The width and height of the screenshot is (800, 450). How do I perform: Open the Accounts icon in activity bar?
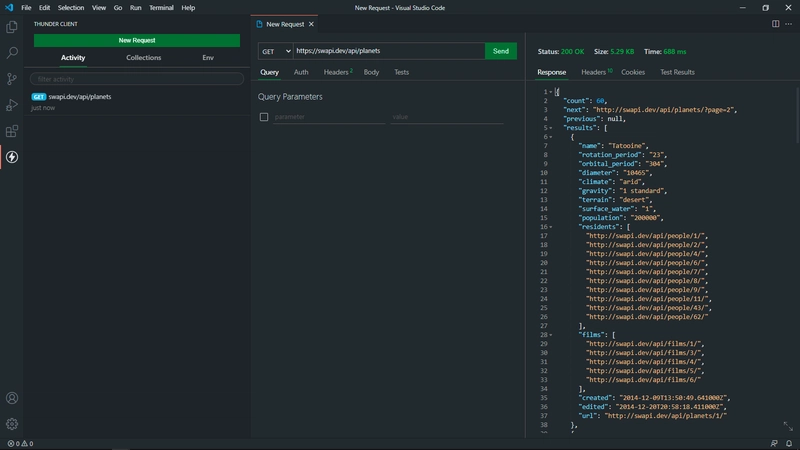(x=12, y=398)
